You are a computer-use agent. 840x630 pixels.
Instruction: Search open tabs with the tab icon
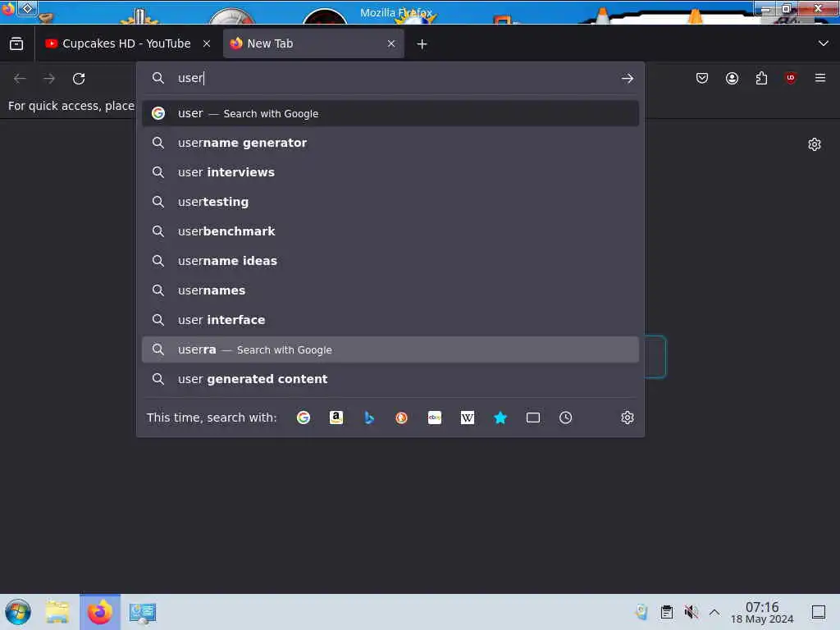pyautogui.click(x=533, y=418)
